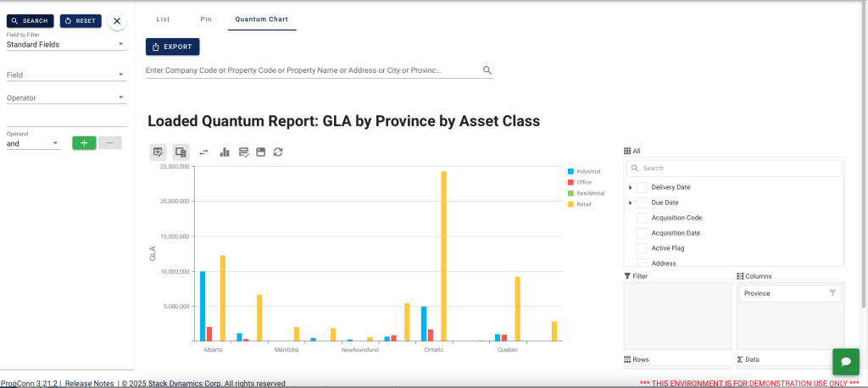
Task: Click the window layout icon in chart toolbar
Action: 261,152
